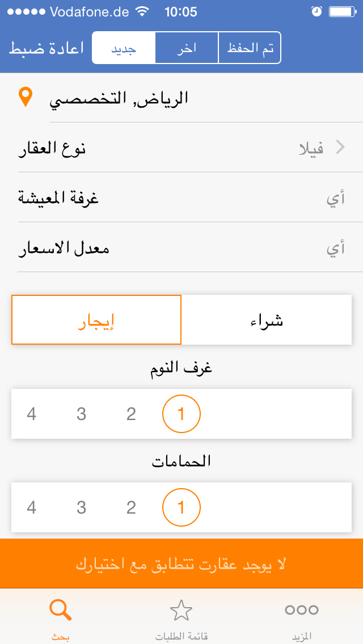Select the إيجار (rent) option
Image resolution: width=363 pixels, height=644 pixels.
pyautogui.click(x=96, y=320)
